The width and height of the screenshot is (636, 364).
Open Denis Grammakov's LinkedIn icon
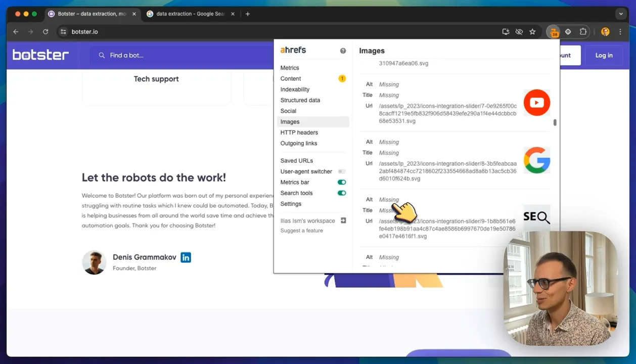[186, 257]
